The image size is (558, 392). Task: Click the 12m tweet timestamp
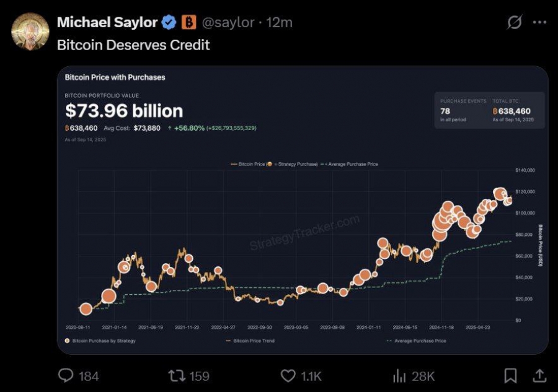click(x=279, y=22)
